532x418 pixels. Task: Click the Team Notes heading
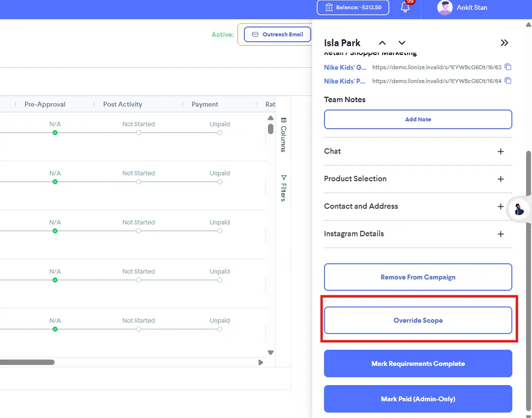345,100
